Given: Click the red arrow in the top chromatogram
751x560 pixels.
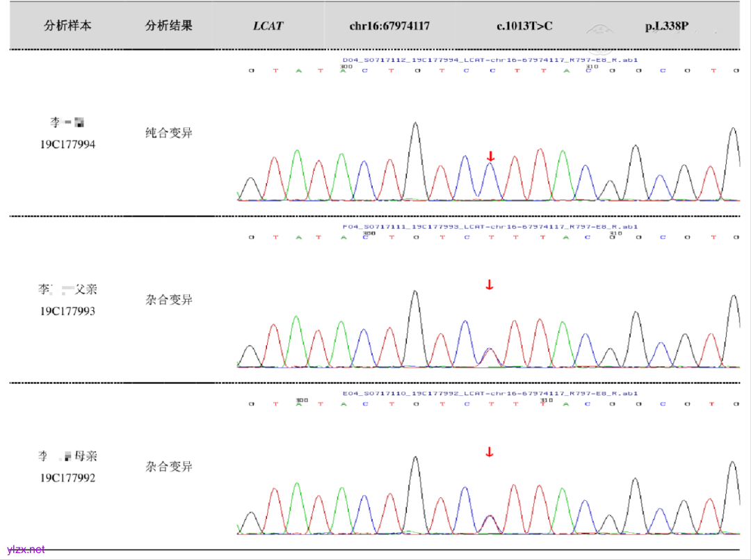Looking at the screenshot, I should (490, 157).
